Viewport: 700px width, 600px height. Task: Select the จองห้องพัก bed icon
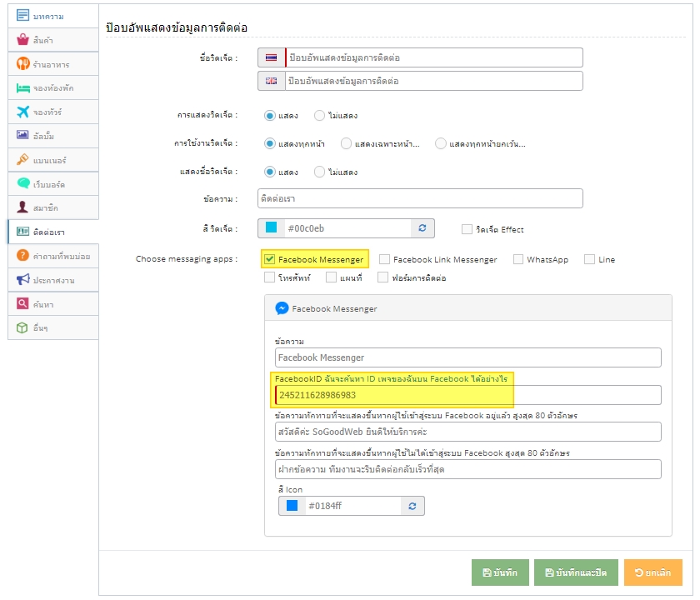click(x=22, y=88)
